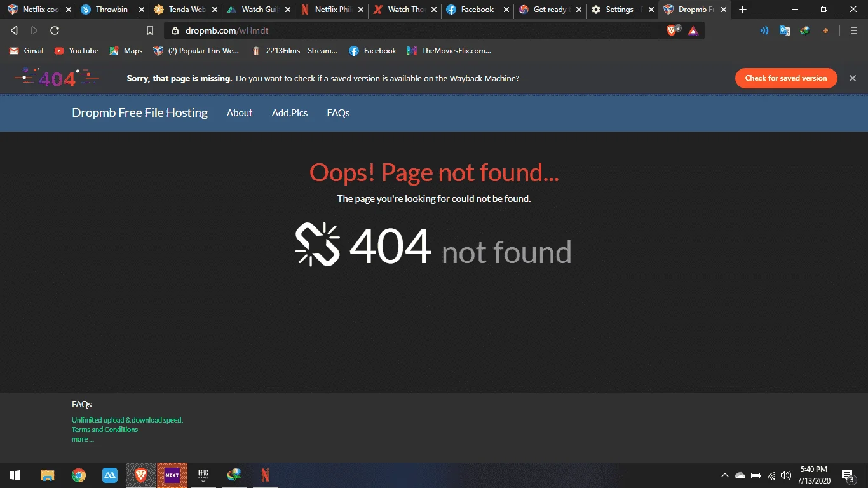Open File Explorer from the taskbar

48,475
